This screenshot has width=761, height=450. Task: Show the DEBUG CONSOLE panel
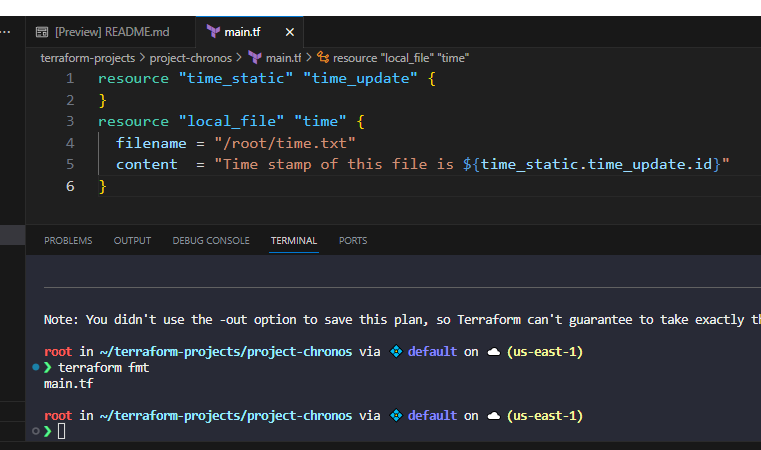pyautogui.click(x=211, y=241)
